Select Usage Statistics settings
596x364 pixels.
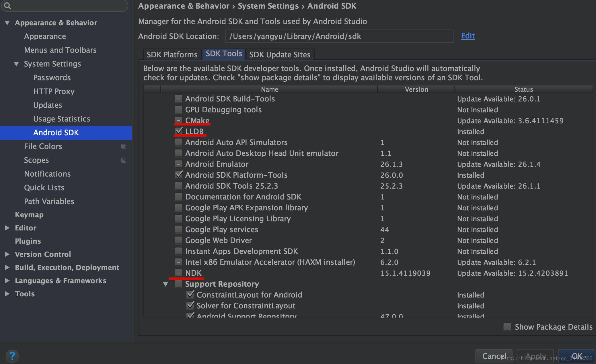(62, 119)
